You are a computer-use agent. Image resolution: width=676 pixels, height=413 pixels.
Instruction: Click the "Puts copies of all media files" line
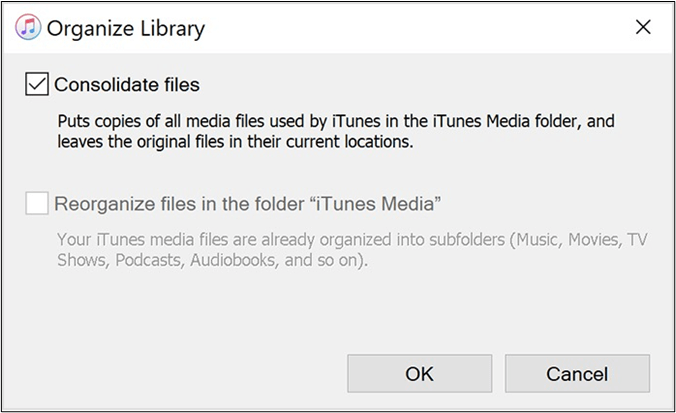coord(334,121)
